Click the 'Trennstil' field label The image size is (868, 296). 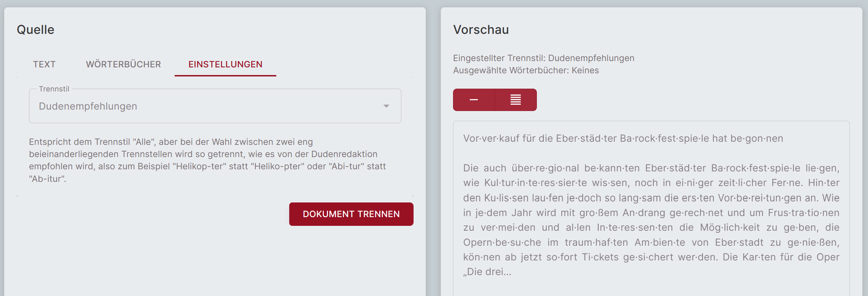[x=54, y=89]
